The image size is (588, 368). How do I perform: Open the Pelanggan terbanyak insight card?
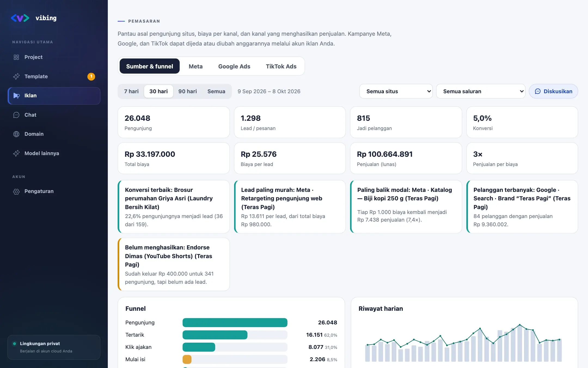pos(522,207)
